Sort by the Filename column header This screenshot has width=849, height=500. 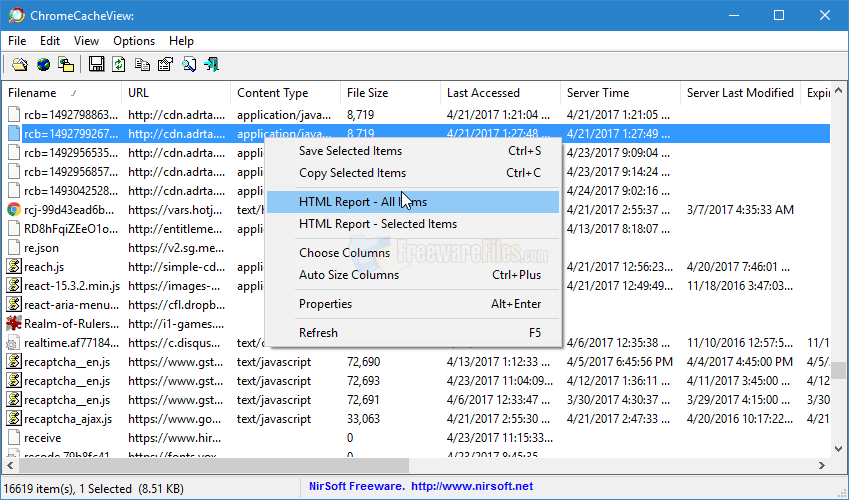coord(62,93)
